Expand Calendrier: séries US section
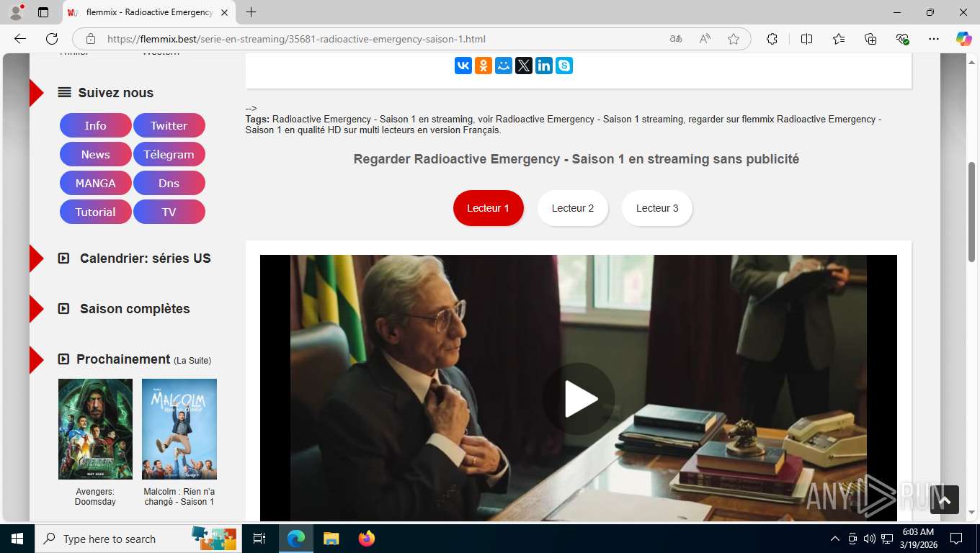Viewport: 980px width, 553px height. [x=135, y=258]
